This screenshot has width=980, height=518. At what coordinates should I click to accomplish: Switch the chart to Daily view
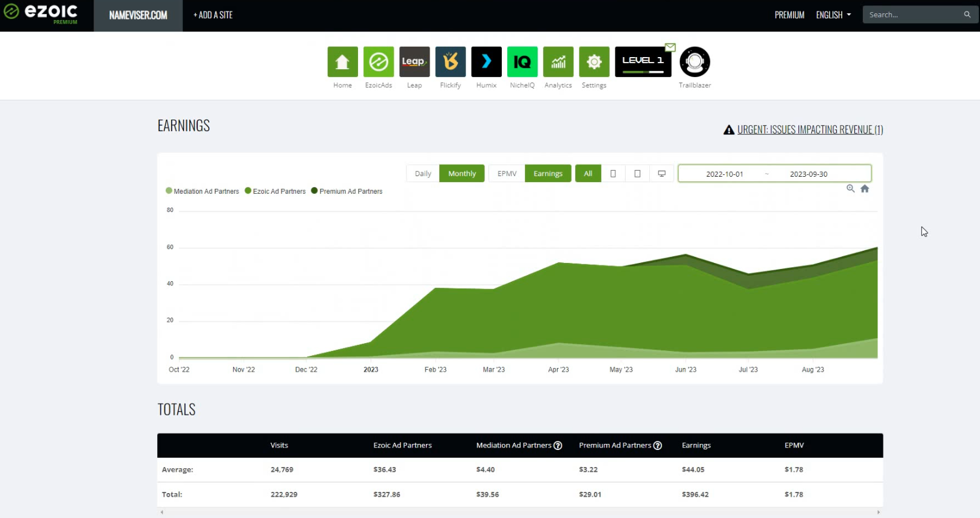[423, 174]
